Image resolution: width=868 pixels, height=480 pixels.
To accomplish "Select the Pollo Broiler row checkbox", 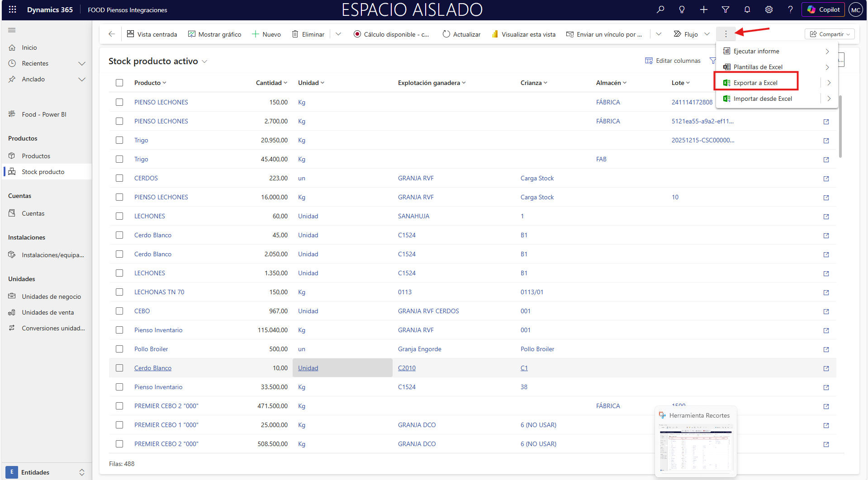I will [x=119, y=349].
